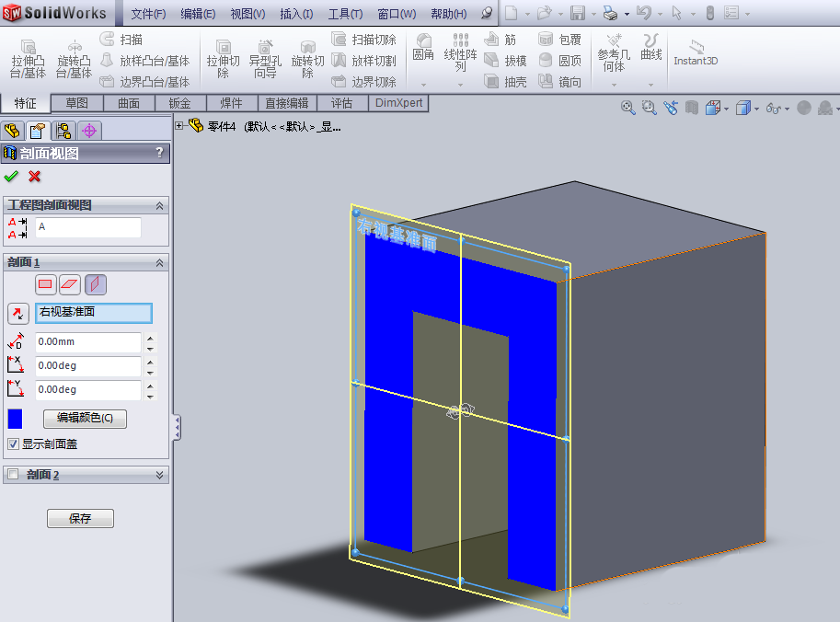
Task: Switch to the 草图 tab
Action: (x=77, y=103)
